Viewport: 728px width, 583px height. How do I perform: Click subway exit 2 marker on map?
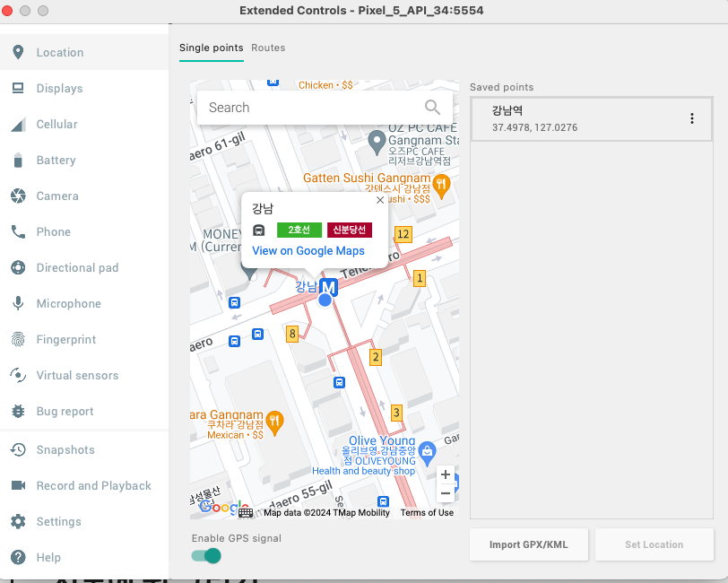376,357
